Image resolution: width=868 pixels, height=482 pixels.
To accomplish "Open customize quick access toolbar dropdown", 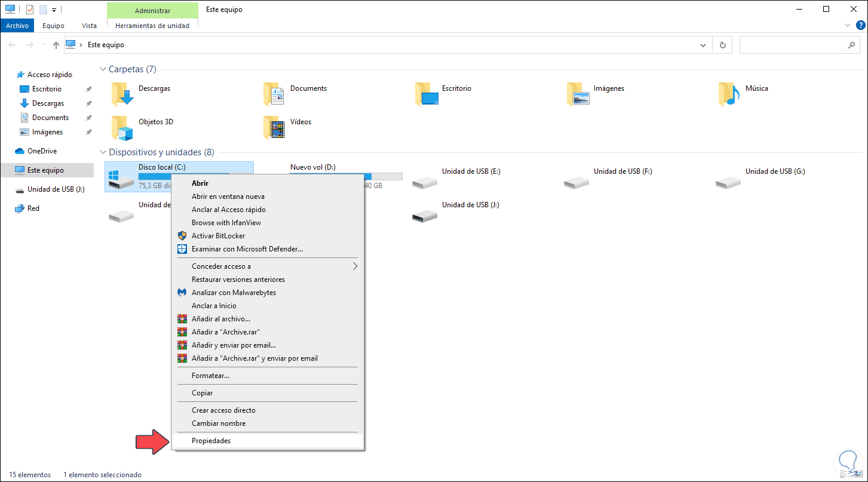I will pos(54,10).
